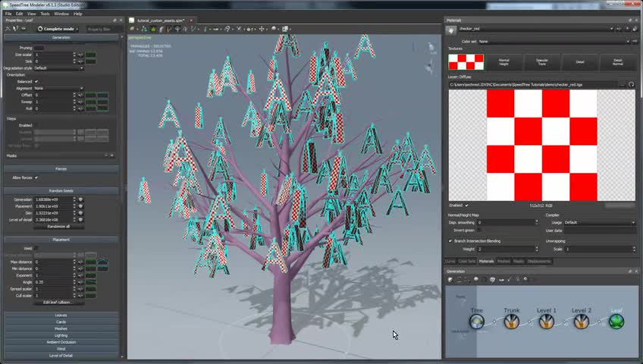The width and height of the screenshot is (643, 364).
Task: Click the Size scalar input field
Action: [x=55, y=55]
